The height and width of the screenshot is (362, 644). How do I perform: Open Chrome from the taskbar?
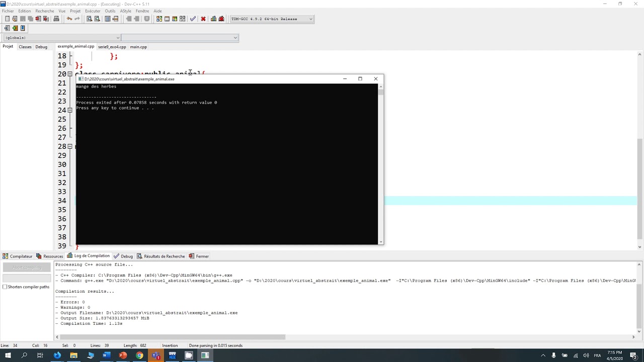[x=139, y=355]
